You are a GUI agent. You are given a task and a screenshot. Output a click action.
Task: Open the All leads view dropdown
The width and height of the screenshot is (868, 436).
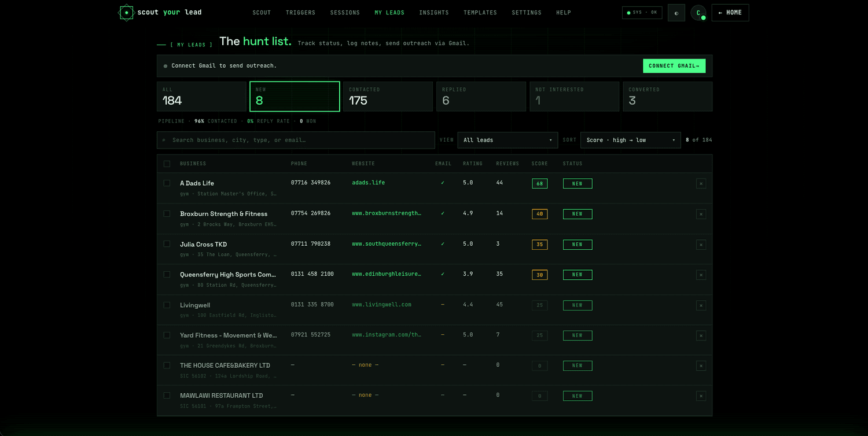coord(507,140)
